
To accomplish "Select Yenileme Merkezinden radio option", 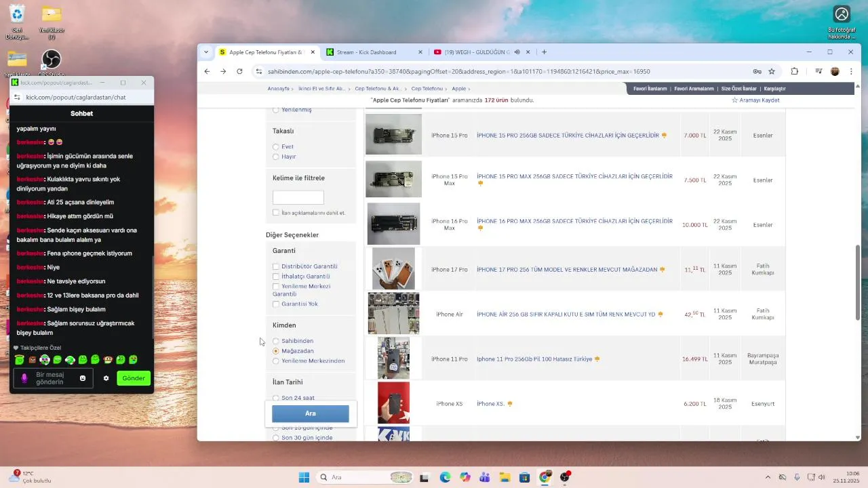I will (276, 361).
